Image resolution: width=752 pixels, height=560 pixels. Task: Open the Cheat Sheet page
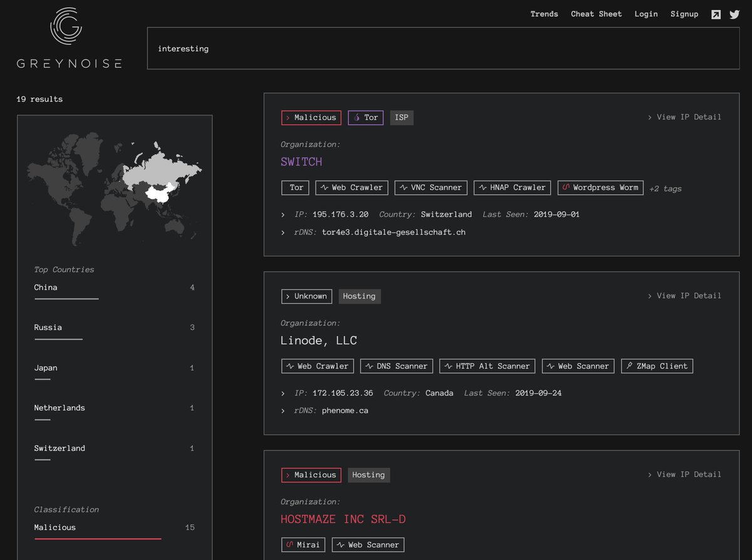pos(596,14)
